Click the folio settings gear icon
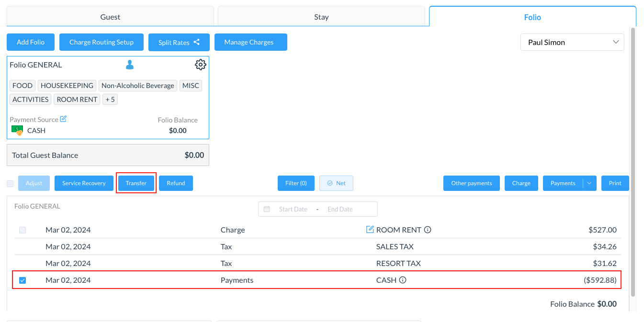The height and width of the screenshot is (322, 644). (201, 65)
